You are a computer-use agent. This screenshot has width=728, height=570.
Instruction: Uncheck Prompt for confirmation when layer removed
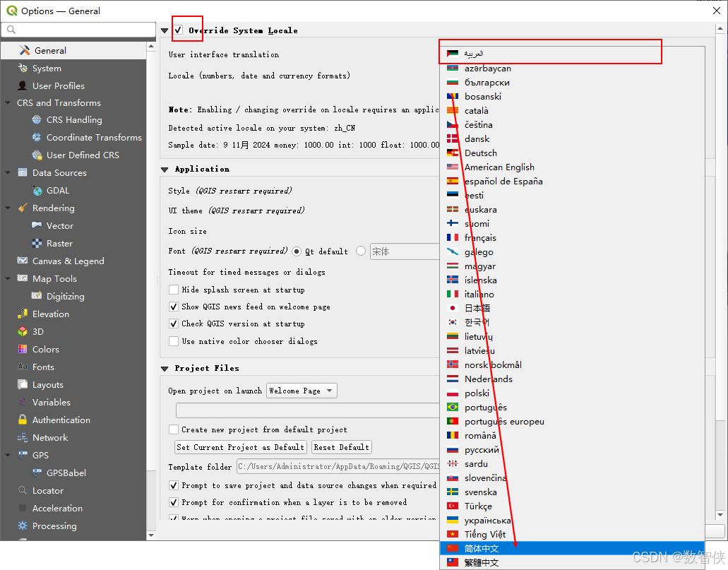[174, 502]
